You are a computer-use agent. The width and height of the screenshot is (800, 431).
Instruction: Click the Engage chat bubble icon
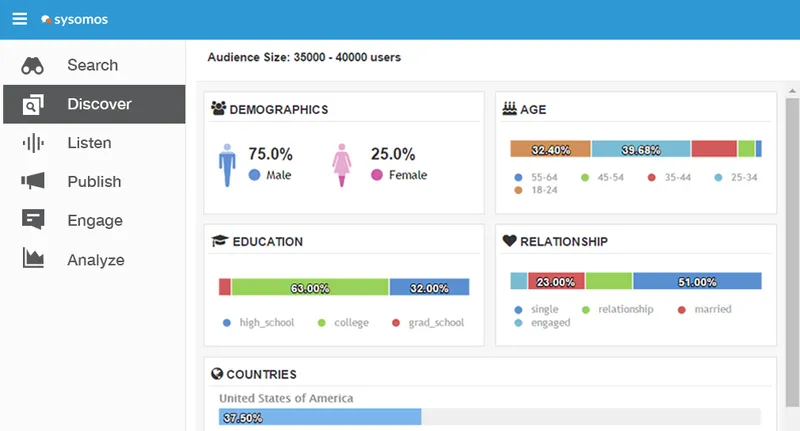(x=33, y=219)
